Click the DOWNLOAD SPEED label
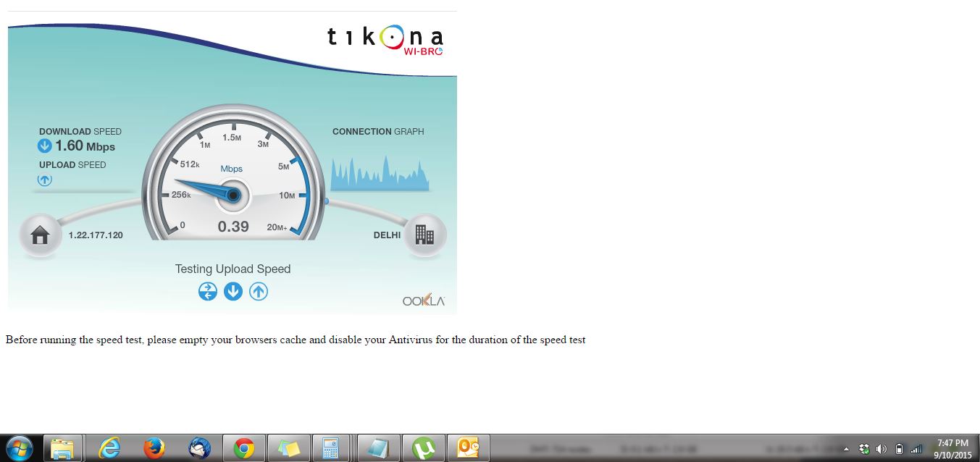The image size is (980, 462). click(80, 132)
